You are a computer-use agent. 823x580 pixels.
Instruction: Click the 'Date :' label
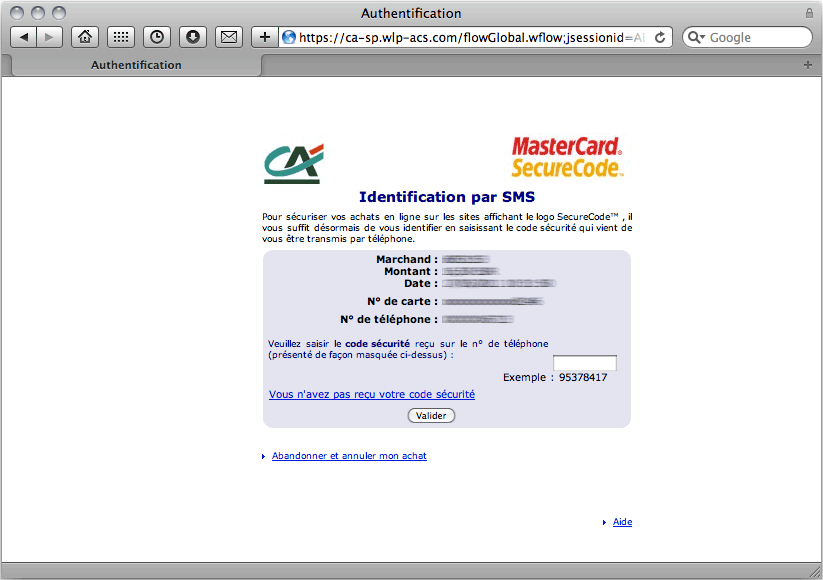421,283
